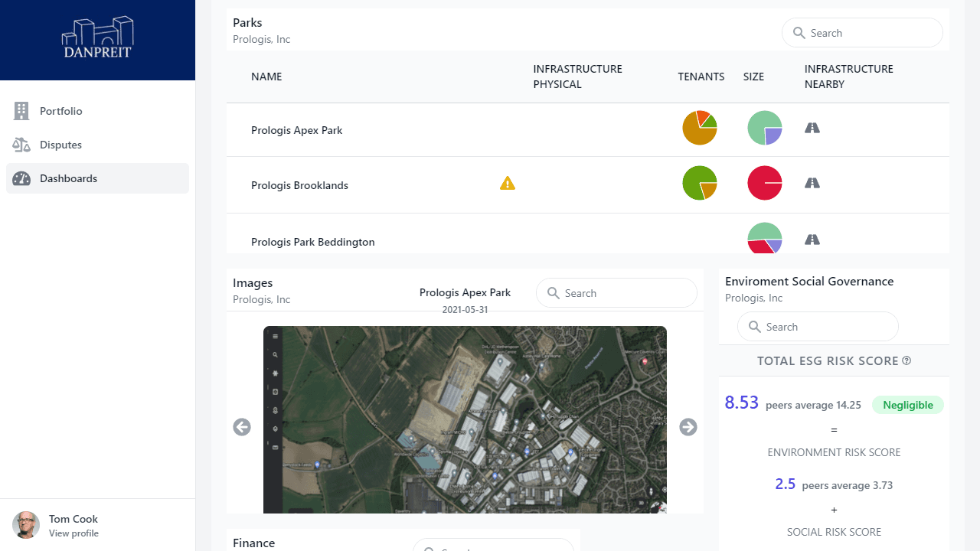Viewport: 980px width, 551px height.
Task: Open the Disputes section
Action: (x=97, y=145)
